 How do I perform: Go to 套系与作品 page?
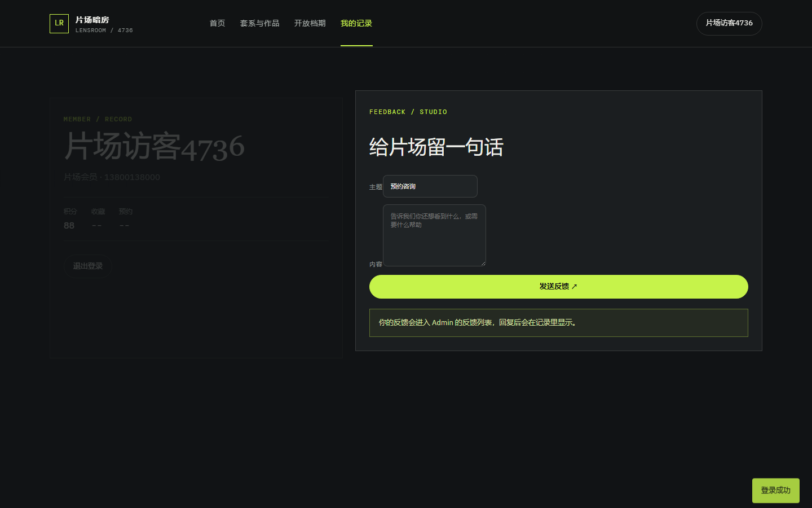(259, 24)
